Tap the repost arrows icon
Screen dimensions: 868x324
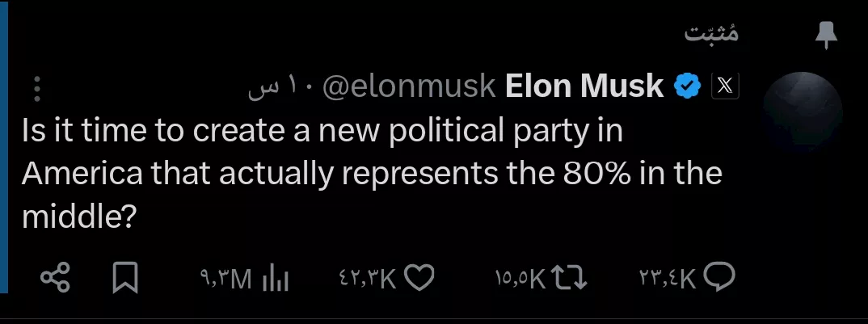click(x=571, y=279)
